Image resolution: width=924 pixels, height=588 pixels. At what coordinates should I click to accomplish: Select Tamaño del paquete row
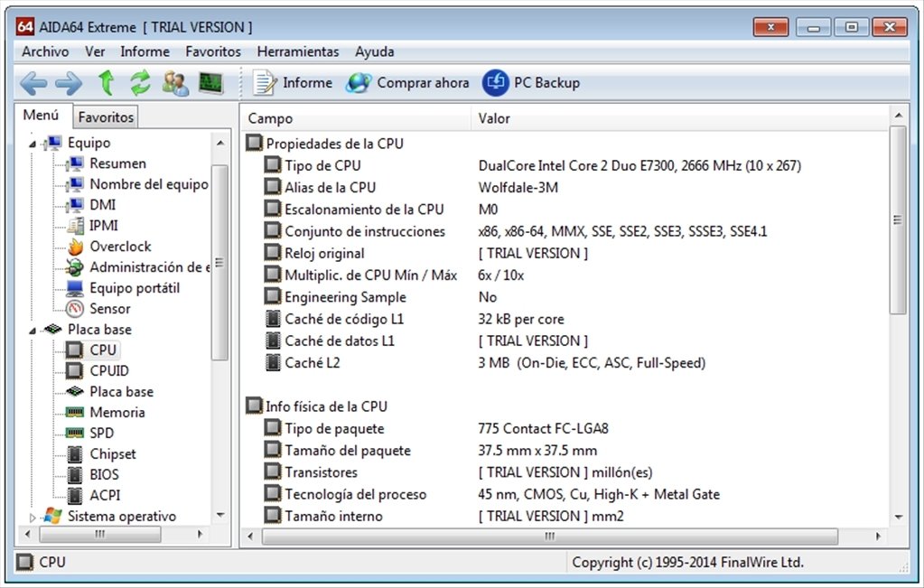tap(565, 451)
